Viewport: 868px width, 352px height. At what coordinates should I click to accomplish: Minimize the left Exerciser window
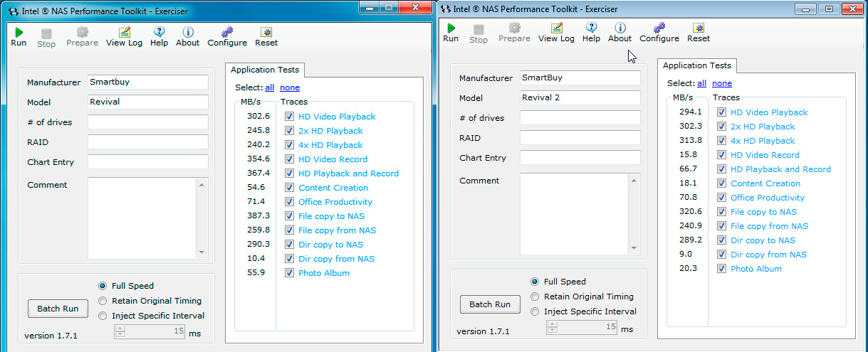369,7
